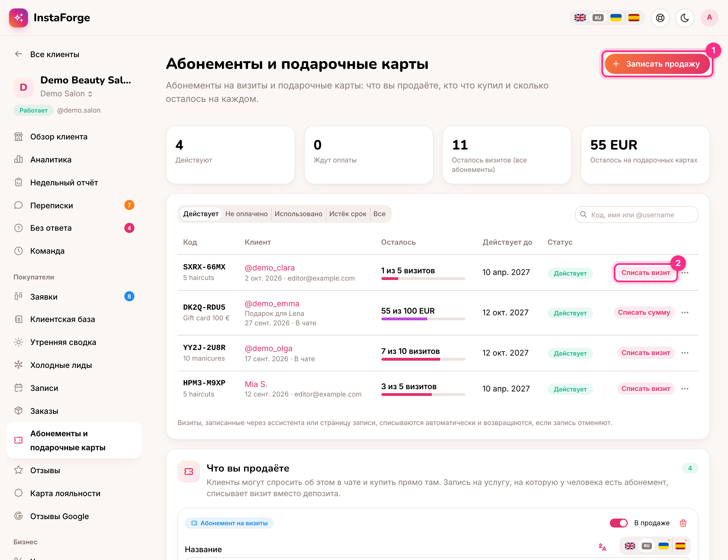Click the InstaForge logo icon
This screenshot has width=728, height=560.
point(18,18)
